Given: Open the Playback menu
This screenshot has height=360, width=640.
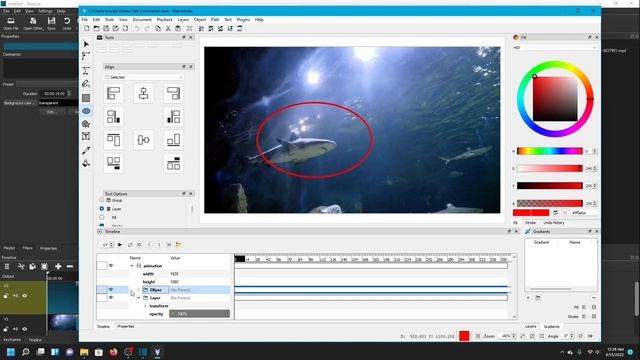Looking at the screenshot, I should pyautogui.click(x=164, y=20).
